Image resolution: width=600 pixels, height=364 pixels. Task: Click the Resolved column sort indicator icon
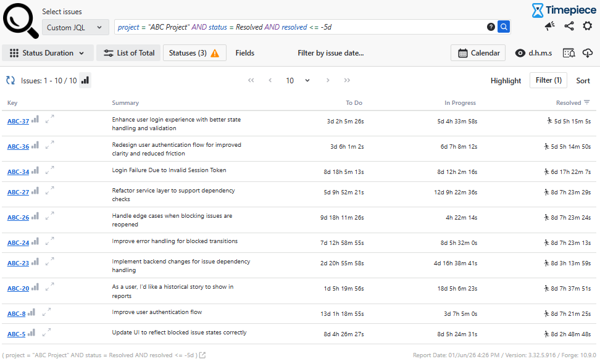pyautogui.click(x=587, y=102)
